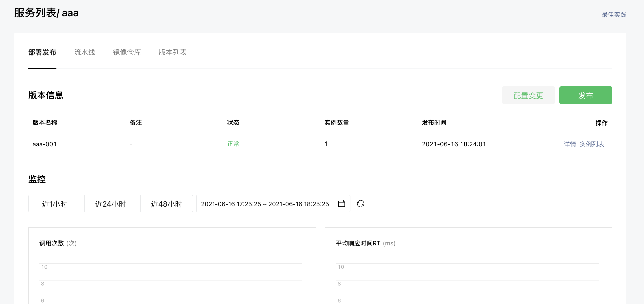Choose the 近24小时 time range
The height and width of the screenshot is (304, 644).
(x=110, y=204)
